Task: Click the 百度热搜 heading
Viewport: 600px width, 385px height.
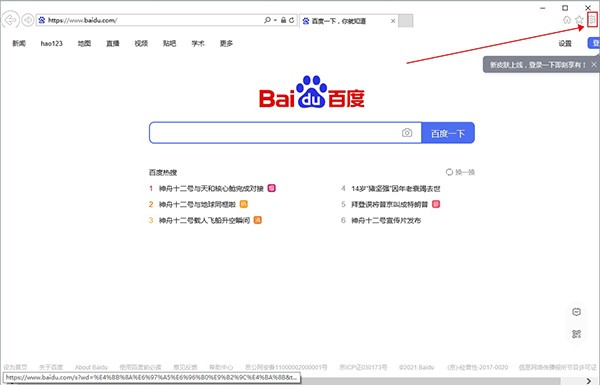Action: pos(163,173)
